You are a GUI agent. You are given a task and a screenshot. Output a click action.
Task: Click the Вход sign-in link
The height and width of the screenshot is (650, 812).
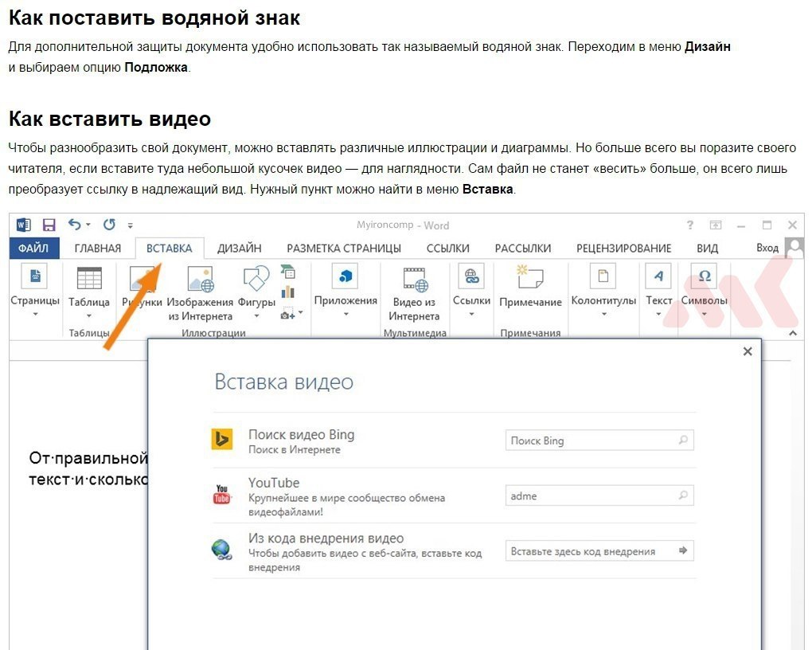(767, 248)
